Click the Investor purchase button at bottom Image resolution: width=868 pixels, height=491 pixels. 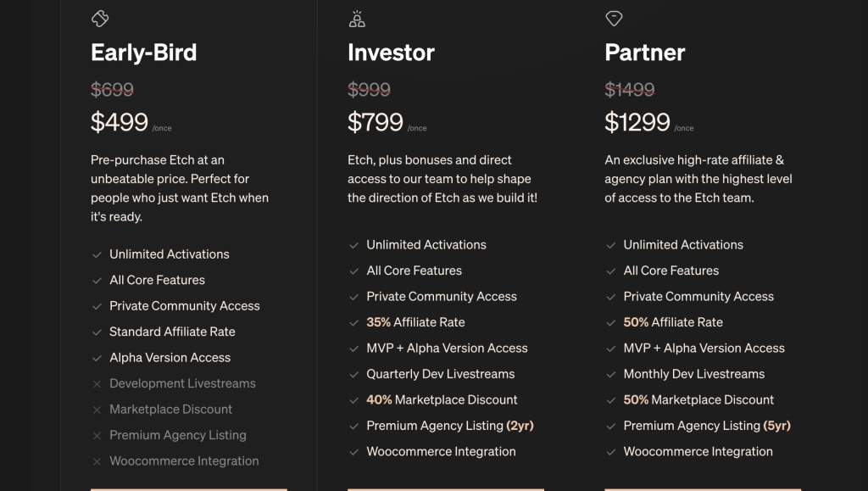[x=446, y=489]
